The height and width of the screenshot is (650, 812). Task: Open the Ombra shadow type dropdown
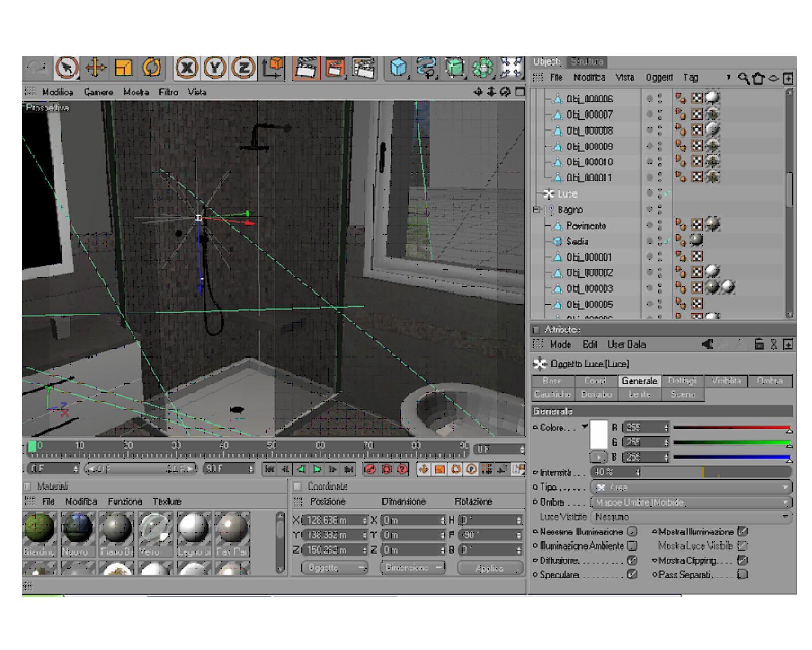(691, 502)
